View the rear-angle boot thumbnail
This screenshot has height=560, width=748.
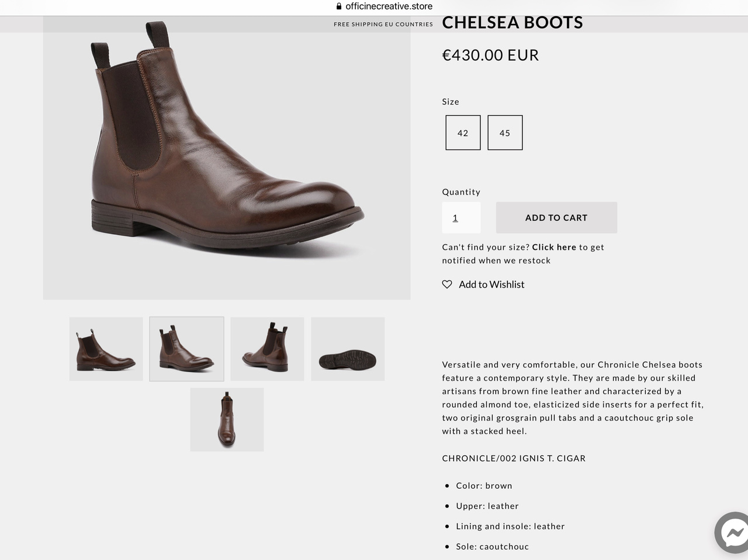pos(267,349)
